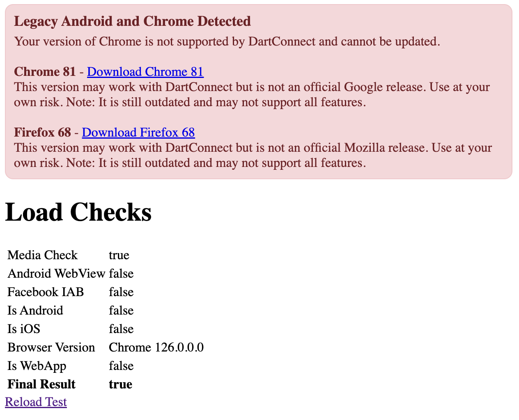Image resolution: width=519 pixels, height=420 pixels.
Task: Open the Download Chrome 81 link
Action: coord(145,72)
